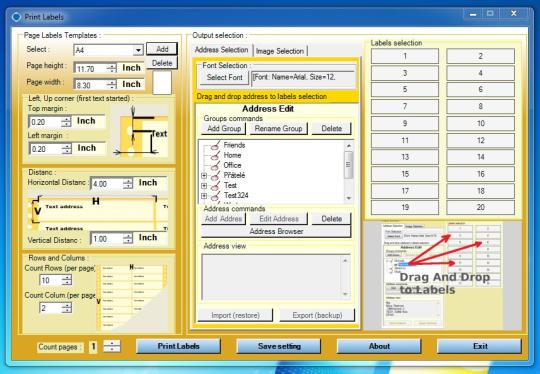Click the Add Group button

(x=224, y=128)
